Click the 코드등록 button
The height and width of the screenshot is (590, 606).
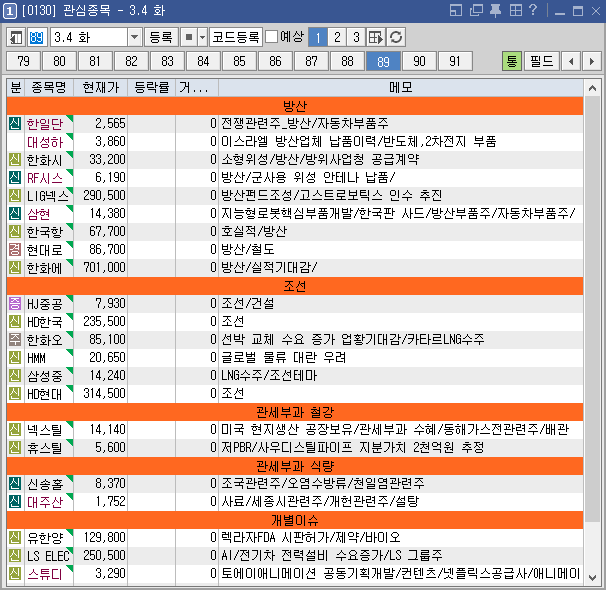click(x=236, y=37)
